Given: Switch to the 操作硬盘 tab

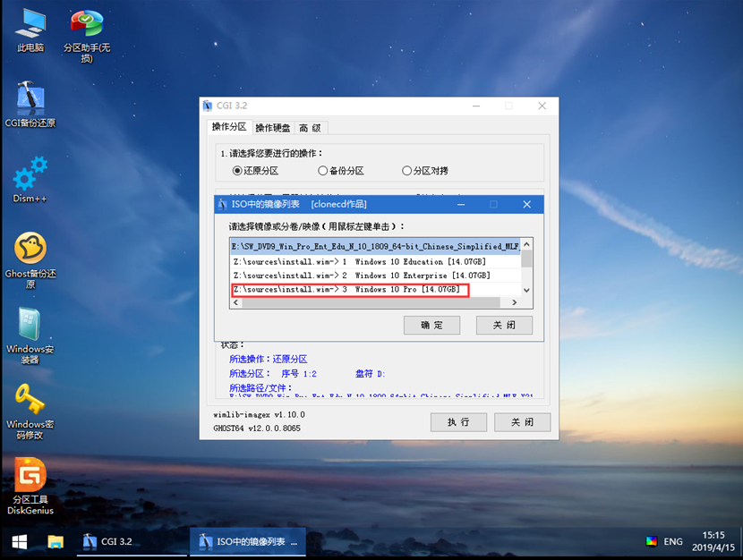Looking at the screenshot, I should [272, 128].
